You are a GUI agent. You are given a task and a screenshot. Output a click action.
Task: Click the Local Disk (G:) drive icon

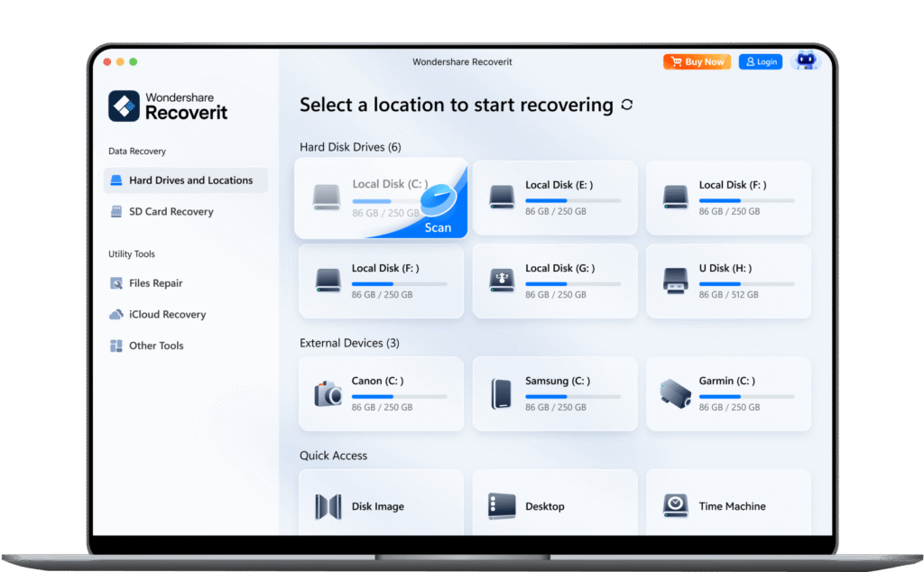click(502, 281)
